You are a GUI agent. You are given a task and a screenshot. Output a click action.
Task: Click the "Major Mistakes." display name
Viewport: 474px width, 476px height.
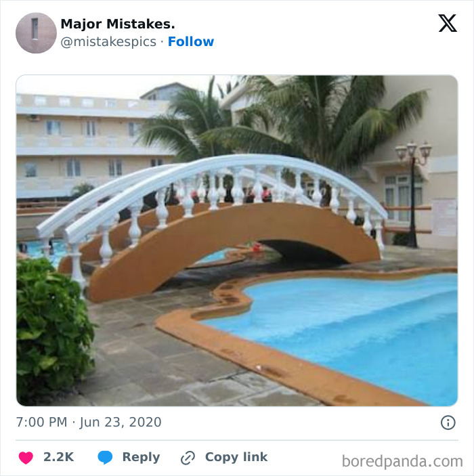coord(118,24)
